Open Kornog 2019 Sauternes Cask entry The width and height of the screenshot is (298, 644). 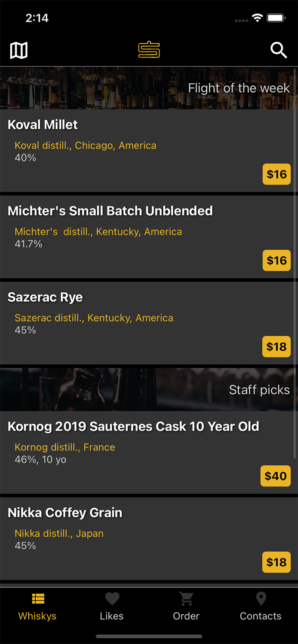point(133,426)
